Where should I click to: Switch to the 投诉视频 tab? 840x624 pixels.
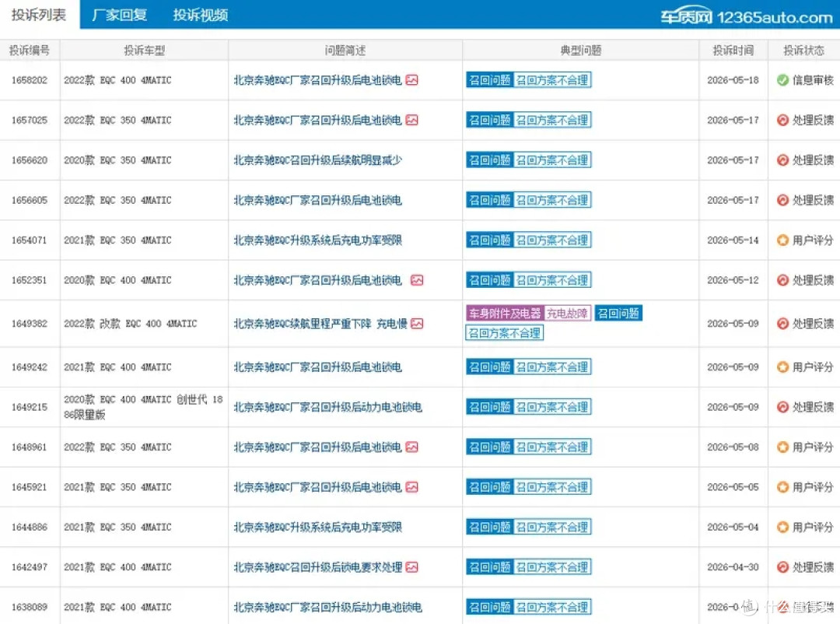pyautogui.click(x=201, y=15)
